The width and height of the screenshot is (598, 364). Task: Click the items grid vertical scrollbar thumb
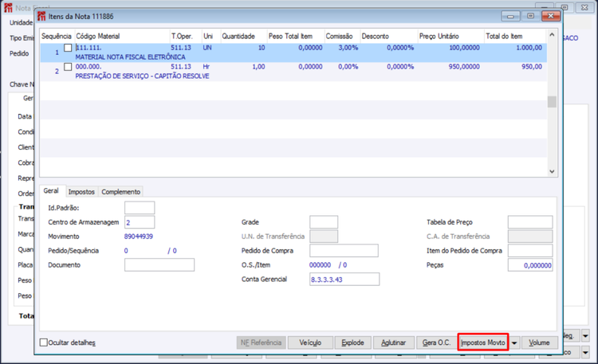tap(552, 102)
